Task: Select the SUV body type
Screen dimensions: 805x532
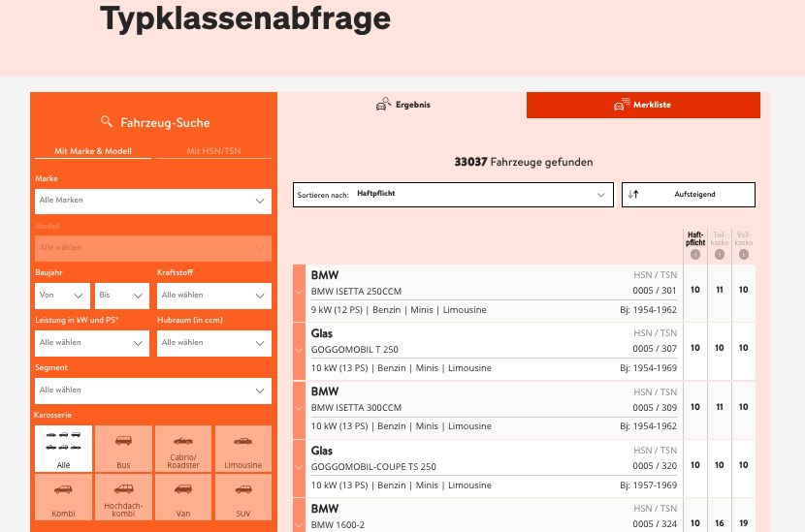Action: tap(243, 497)
